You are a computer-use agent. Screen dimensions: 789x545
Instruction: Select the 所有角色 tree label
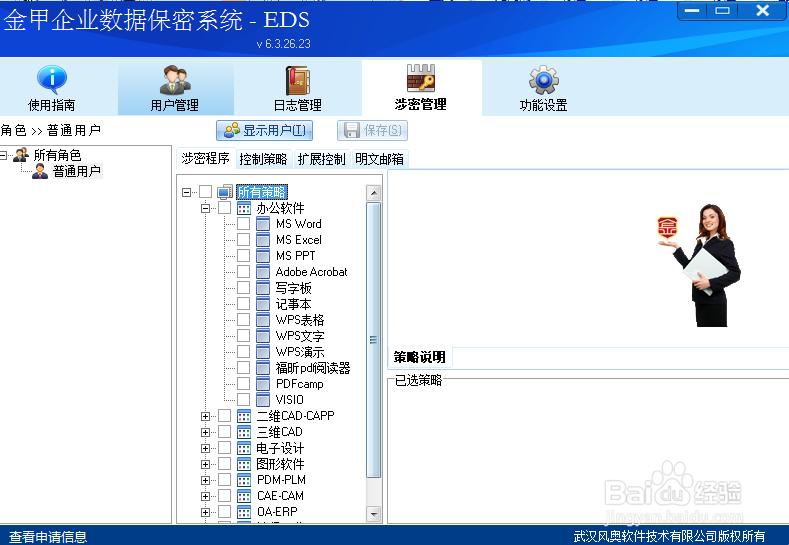tap(57, 155)
